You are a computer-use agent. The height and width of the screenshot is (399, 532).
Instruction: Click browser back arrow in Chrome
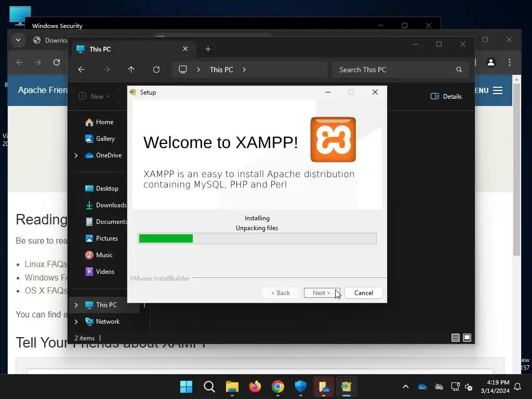pos(19,62)
